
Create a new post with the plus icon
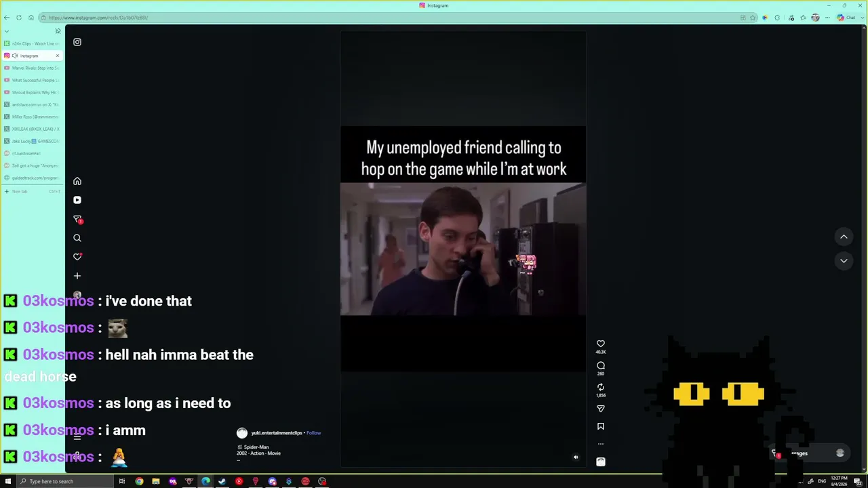point(77,276)
